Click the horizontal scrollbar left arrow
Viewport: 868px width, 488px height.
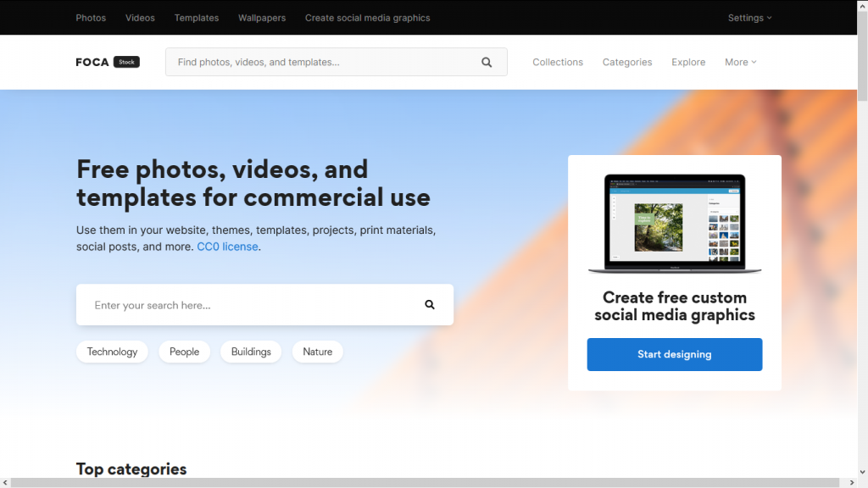[x=6, y=482]
